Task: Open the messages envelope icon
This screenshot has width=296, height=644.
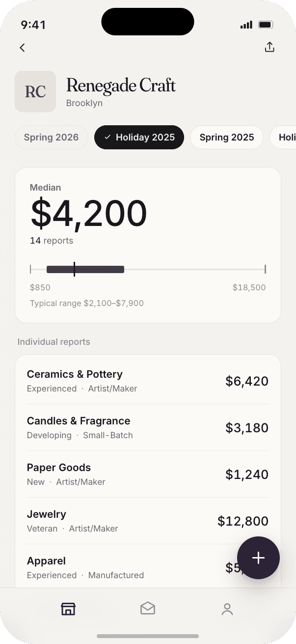Action: (x=148, y=609)
